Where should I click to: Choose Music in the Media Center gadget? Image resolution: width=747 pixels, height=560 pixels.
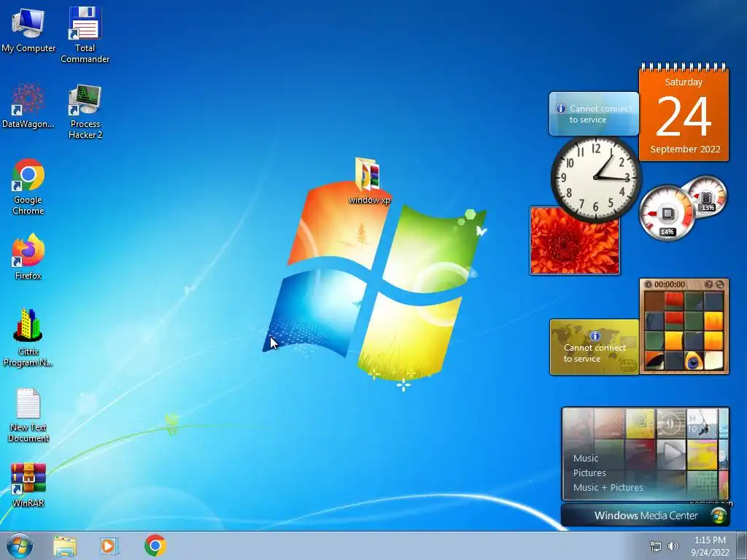click(x=586, y=458)
